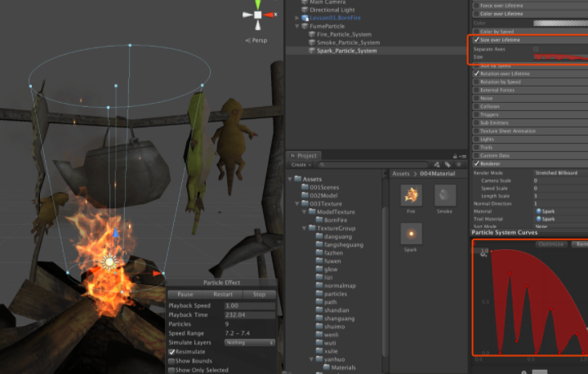This screenshot has height=374, width=588.
Task: Click the center cube of the scene gizmo
Action: point(257,15)
